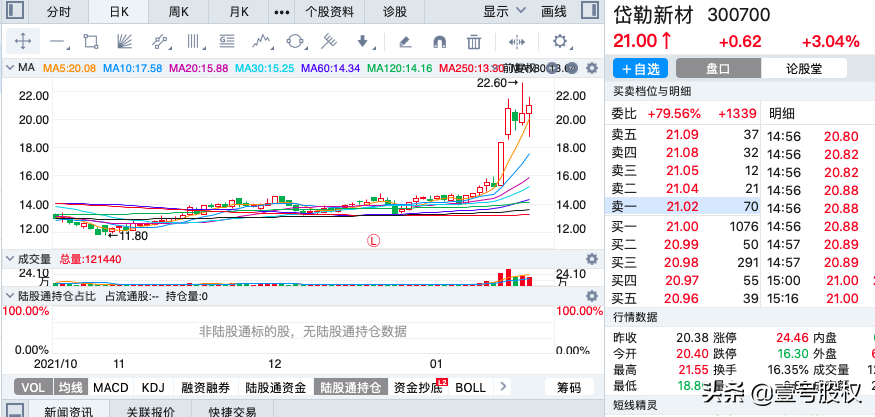Open the 筹码 chip distribution button
Image resolution: width=875 pixels, height=417 pixels.
coord(569,387)
